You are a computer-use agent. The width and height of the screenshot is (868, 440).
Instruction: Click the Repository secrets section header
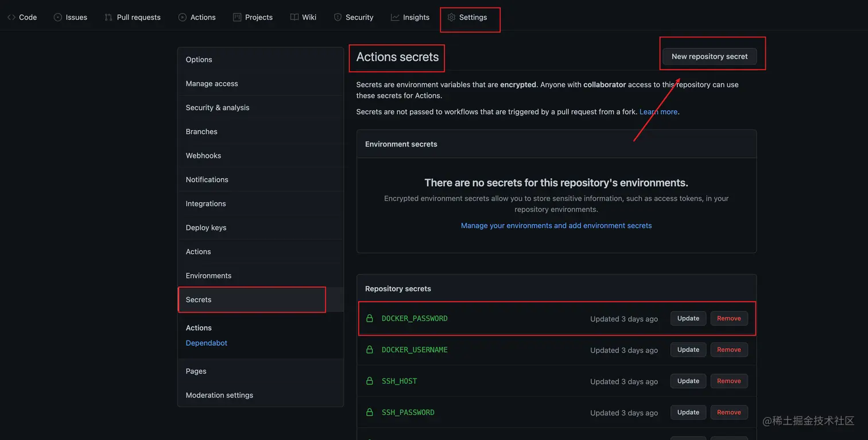point(398,288)
